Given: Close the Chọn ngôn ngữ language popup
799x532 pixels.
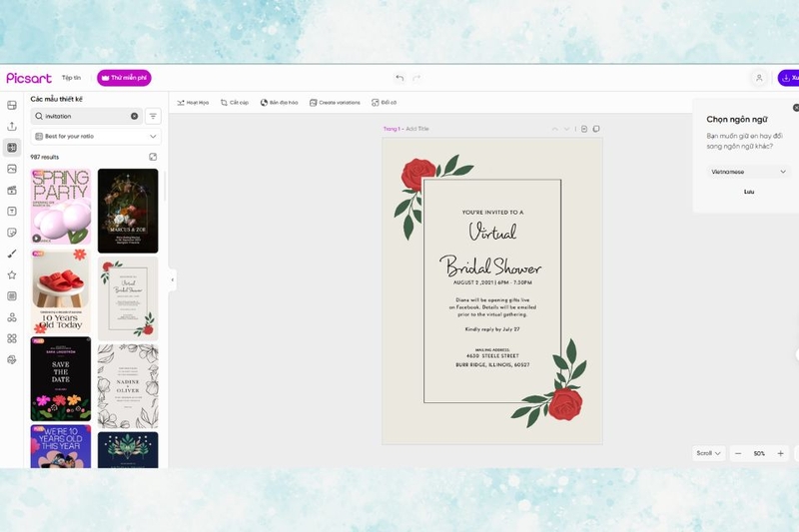Looking at the screenshot, I should (796, 108).
